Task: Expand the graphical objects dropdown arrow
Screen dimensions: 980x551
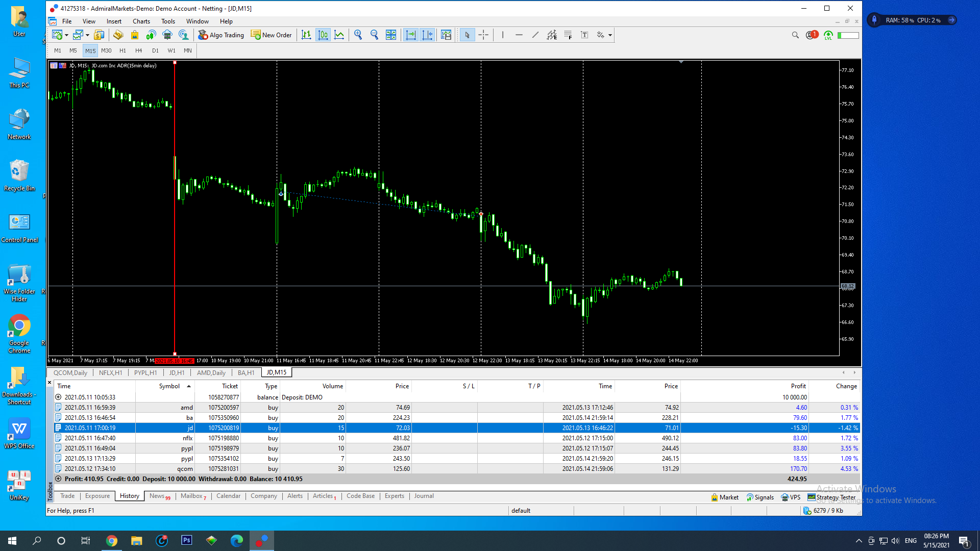Action: pos(610,35)
